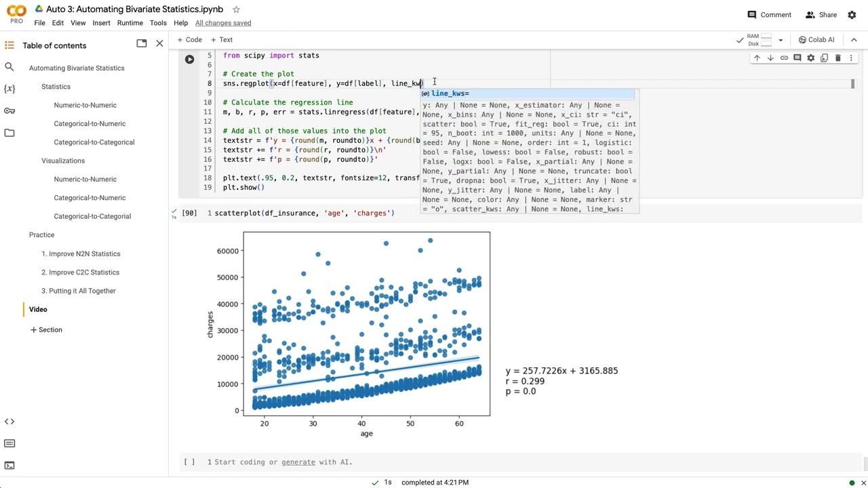The image size is (868, 488).
Task: Open the Runtime menu
Action: [130, 23]
